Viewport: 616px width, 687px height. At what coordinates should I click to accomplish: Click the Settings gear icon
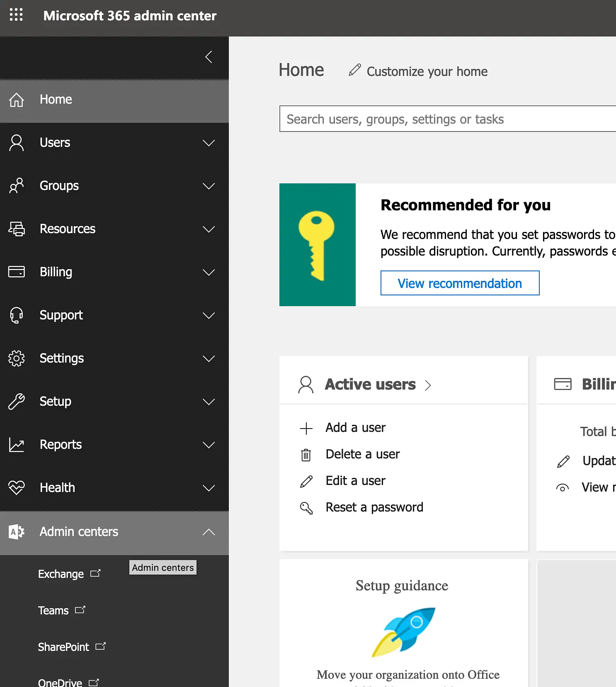pyautogui.click(x=17, y=358)
